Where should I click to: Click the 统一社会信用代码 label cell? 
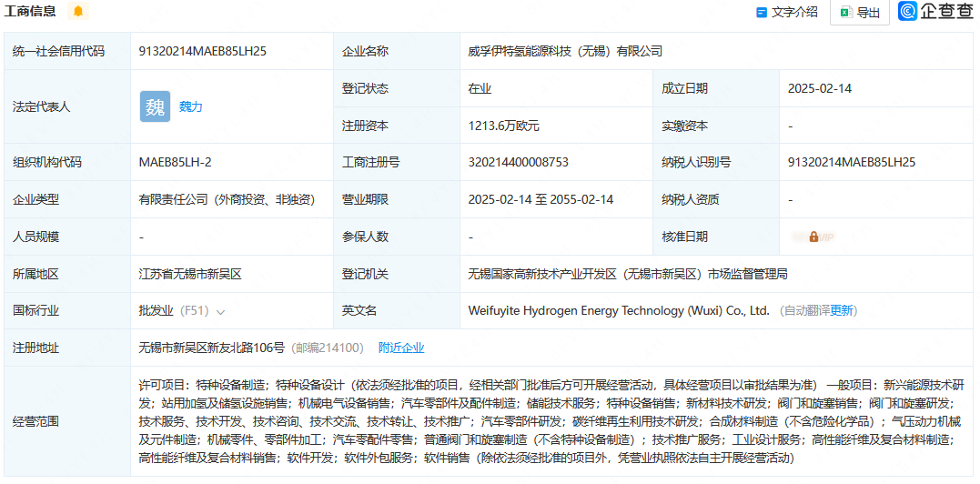click(x=67, y=51)
